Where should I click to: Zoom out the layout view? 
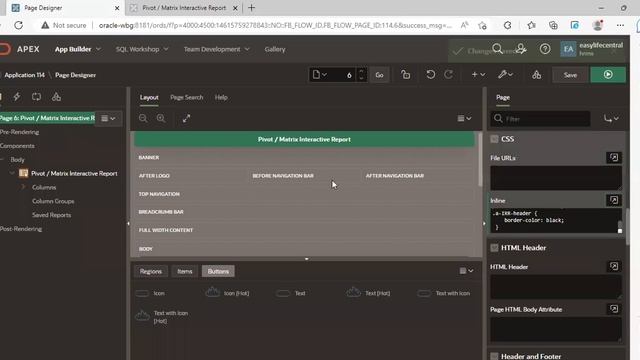pos(143,118)
